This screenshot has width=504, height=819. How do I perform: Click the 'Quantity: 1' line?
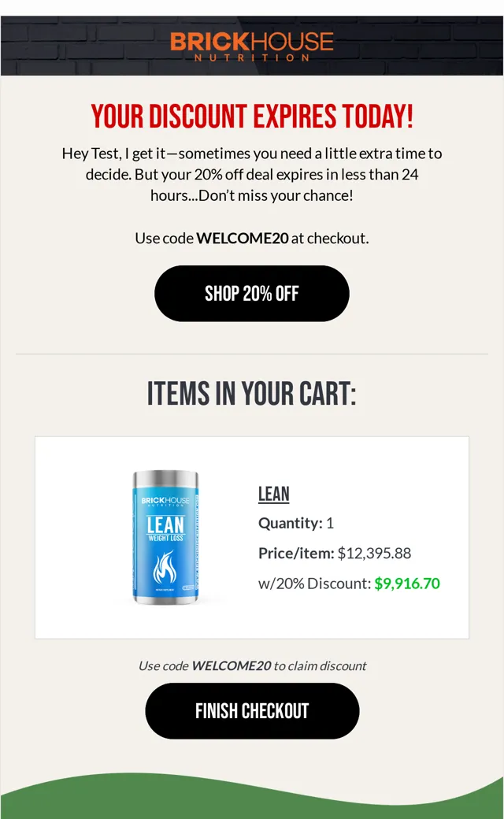(x=295, y=523)
